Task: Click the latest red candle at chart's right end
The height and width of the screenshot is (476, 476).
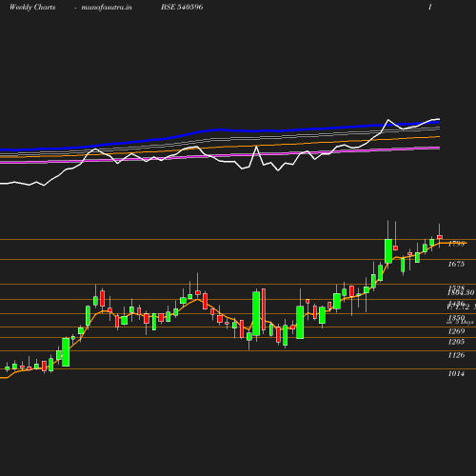Action: pos(440,237)
